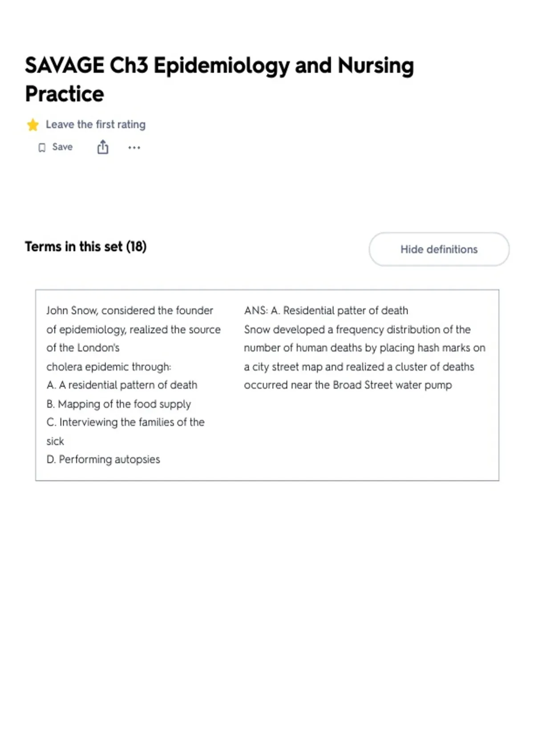Click the 'cholera epidemic through:' line
Viewport: 534px width, 756px height.
click(x=109, y=367)
